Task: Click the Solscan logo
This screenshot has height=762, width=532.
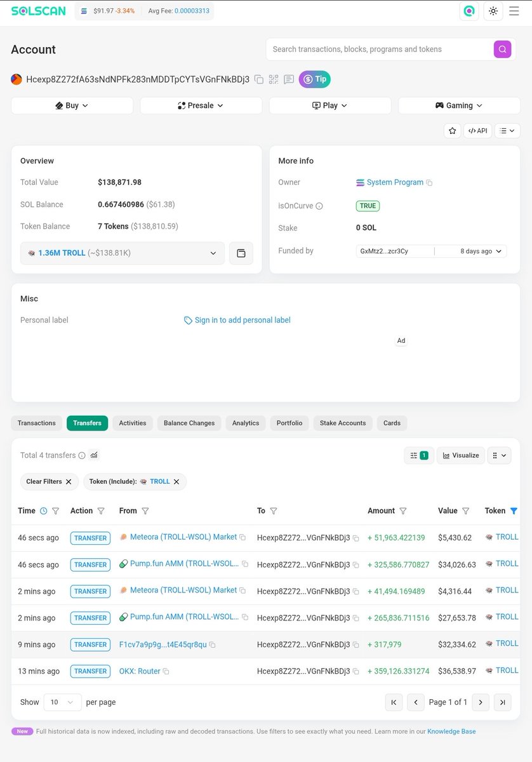Action: coord(38,11)
